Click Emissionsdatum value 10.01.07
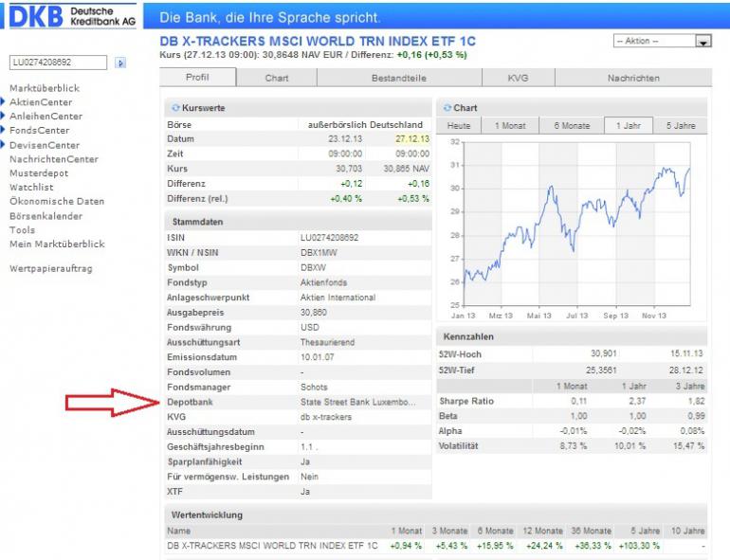 point(317,357)
